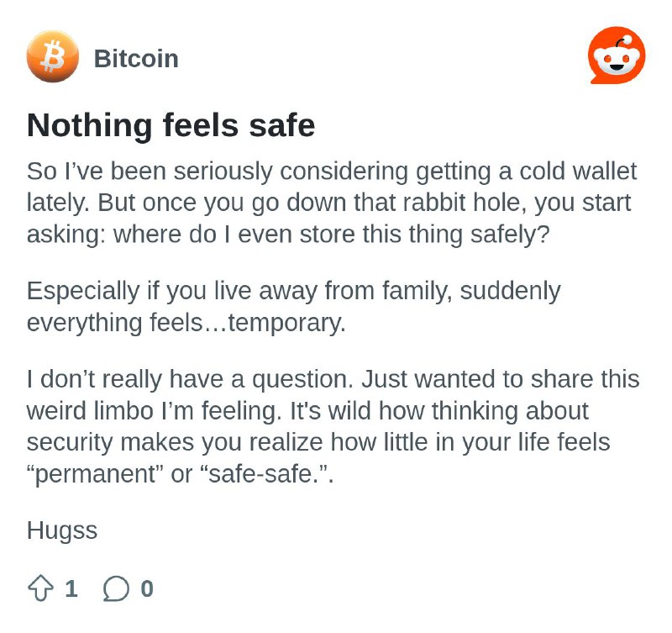Screen dimensions: 672x633
Task: Click the word "security" in the last paragraph
Action: pos(70,442)
